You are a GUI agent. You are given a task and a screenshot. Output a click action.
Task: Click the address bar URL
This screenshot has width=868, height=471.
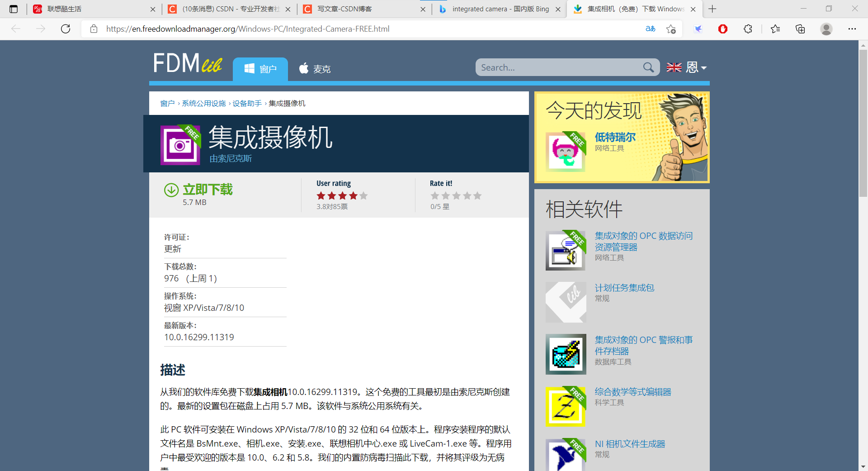click(x=248, y=29)
